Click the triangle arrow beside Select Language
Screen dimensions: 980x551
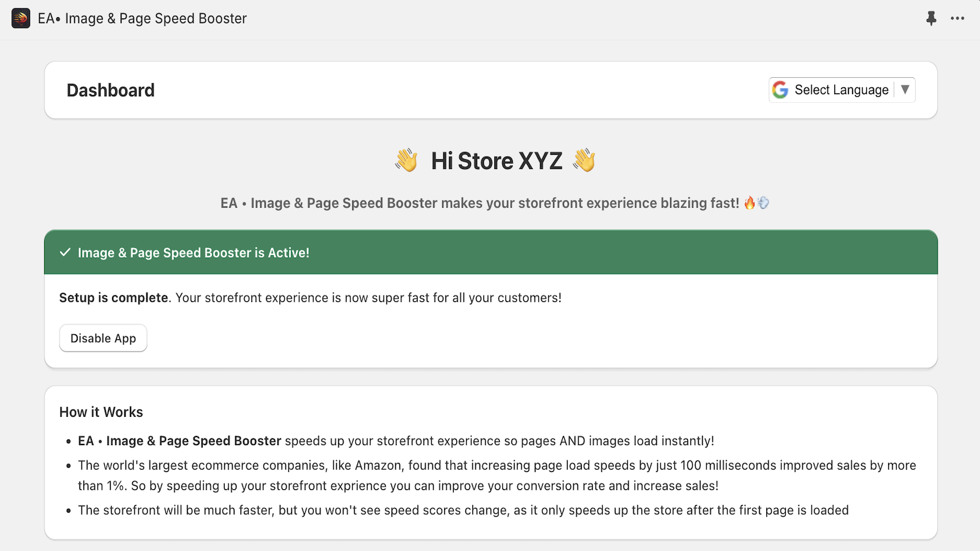coord(906,89)
